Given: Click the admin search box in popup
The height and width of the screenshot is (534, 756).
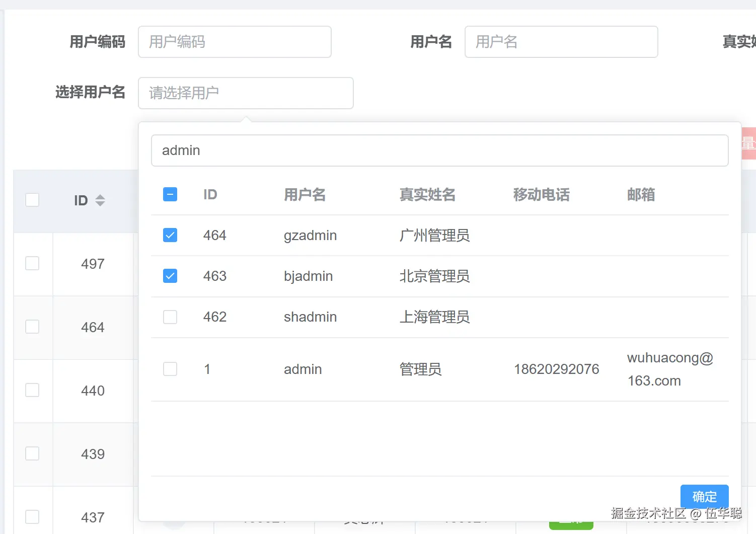Looking at the screenshot, I should pos(439,150).
